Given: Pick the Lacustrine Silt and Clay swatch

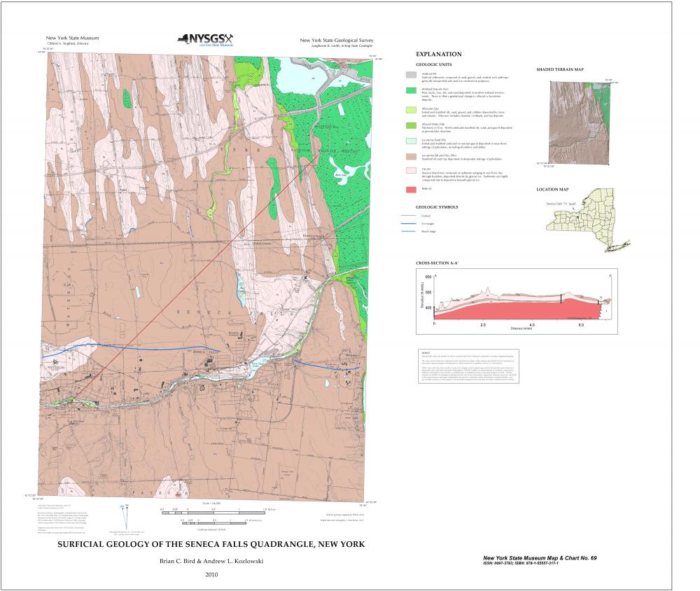Looking at the screenshot, I should (409, 157).
